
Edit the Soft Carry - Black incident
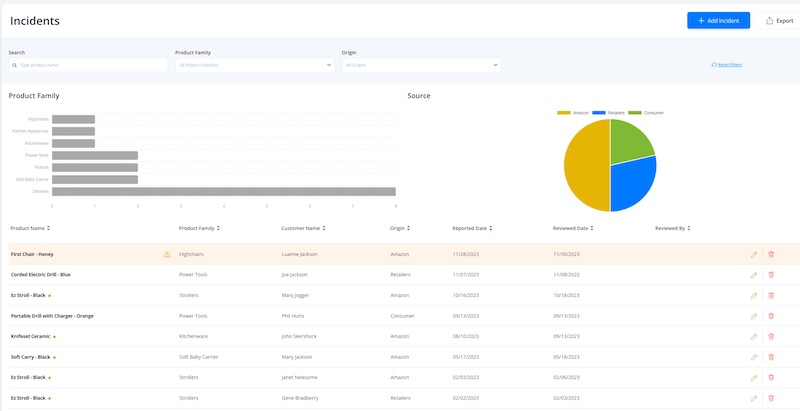[x=754, y=357]
